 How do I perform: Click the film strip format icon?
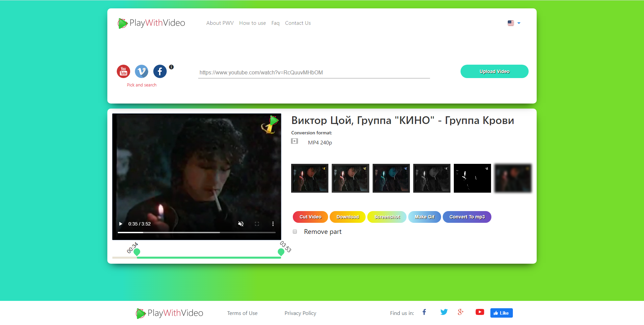294,141
